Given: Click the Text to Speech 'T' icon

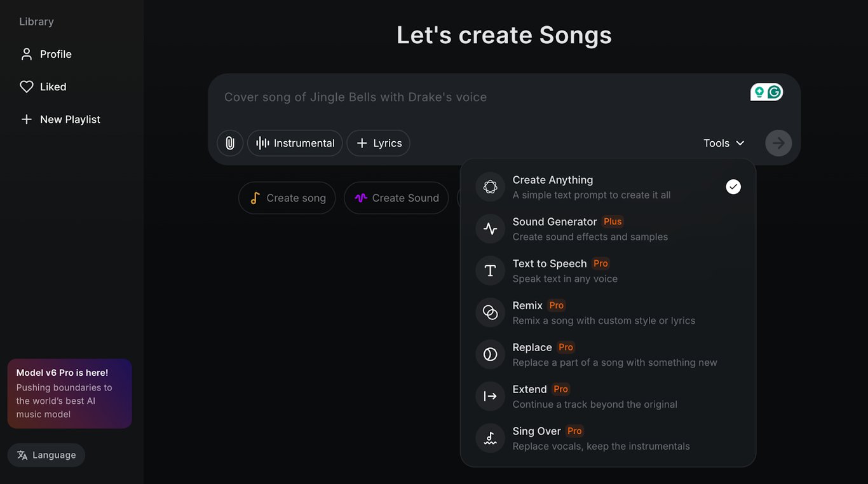Looking at the screenshot, I should [x=490, y=270].
